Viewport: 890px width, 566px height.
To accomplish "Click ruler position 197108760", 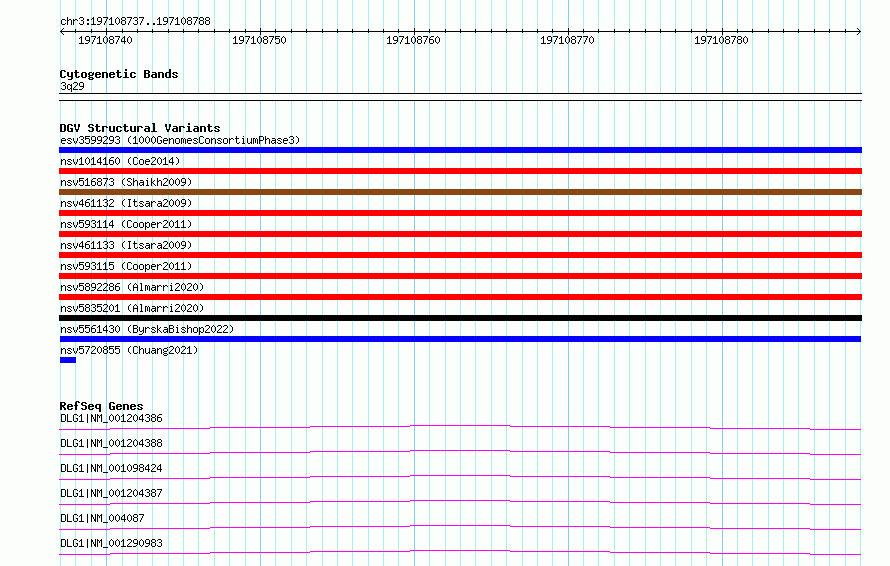I will point(413,40).
